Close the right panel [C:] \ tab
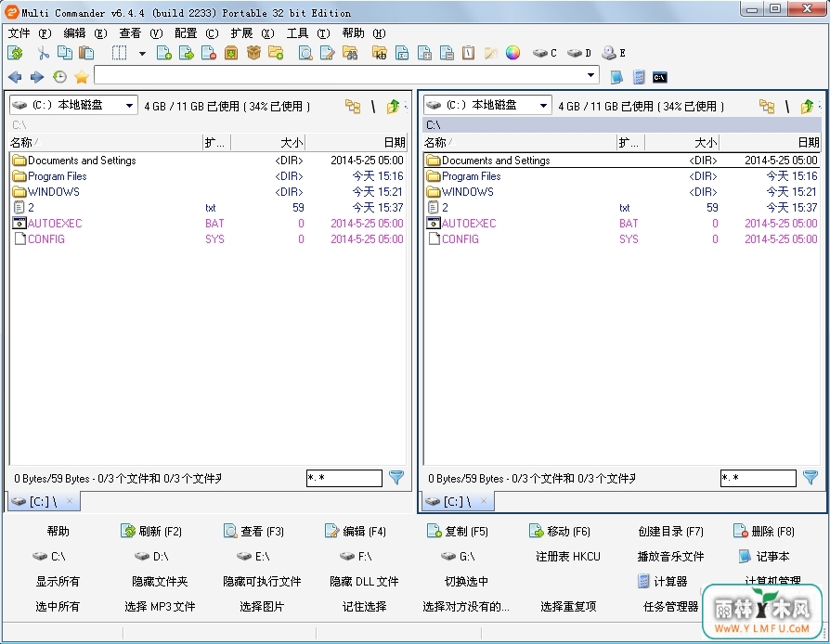This screenshot has width=830, height=644. 484,500
